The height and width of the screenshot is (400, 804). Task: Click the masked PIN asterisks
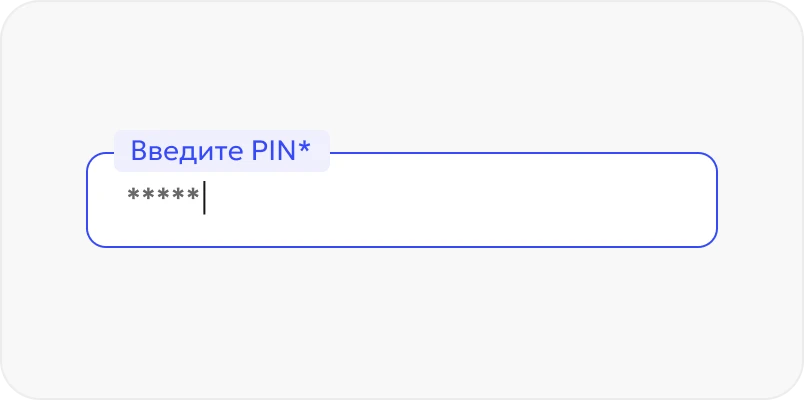click(163, 197)
